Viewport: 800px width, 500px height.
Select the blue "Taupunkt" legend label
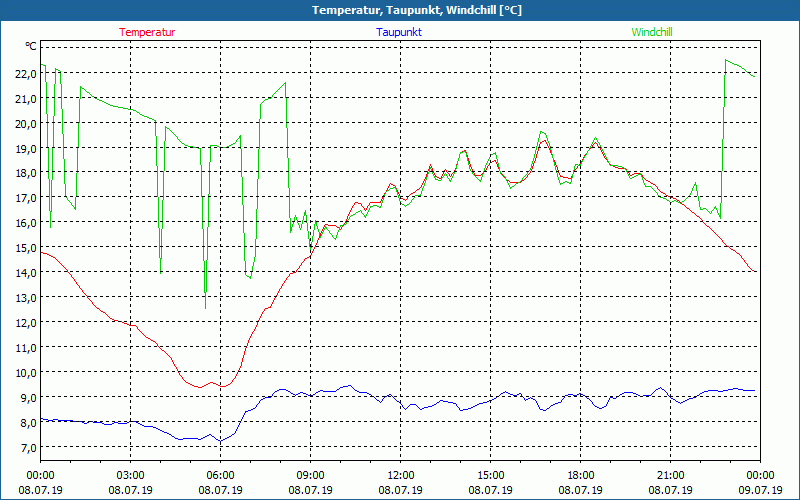399,32
